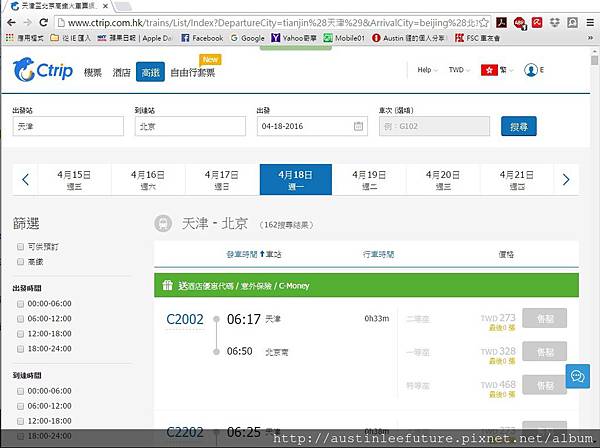This screenshot has width=600, height=448.
Task: Show more bookmarks chevron
Action: point(590,38)
